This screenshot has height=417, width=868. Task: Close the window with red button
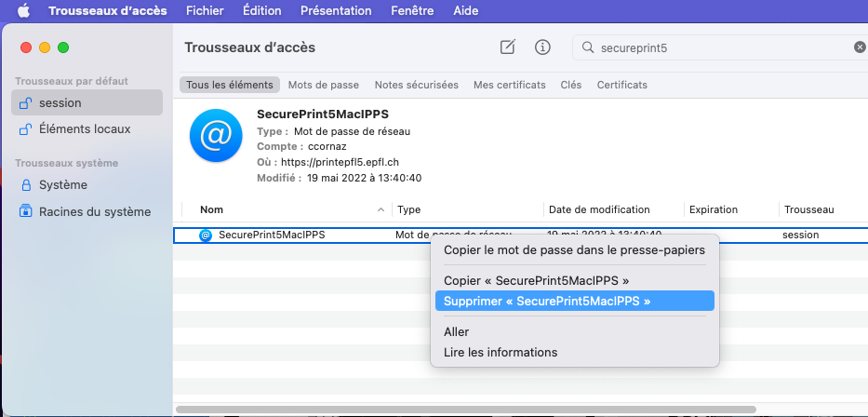(x=26, y=47)
